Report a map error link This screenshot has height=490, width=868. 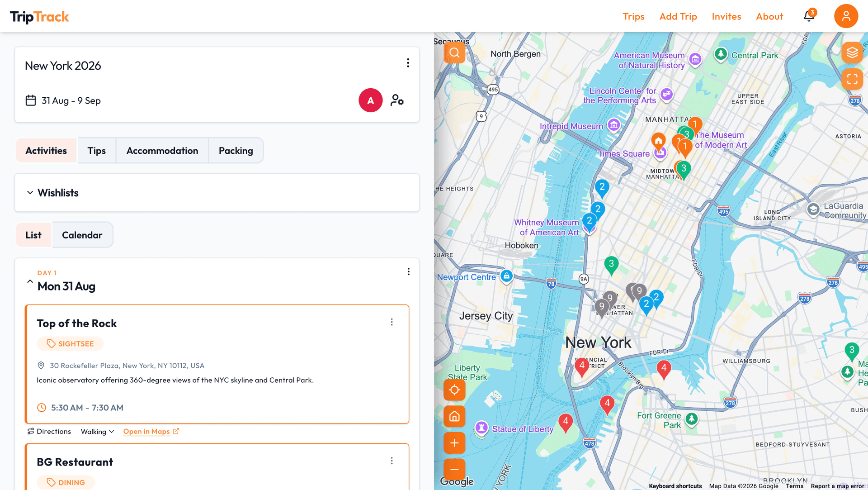837,486
